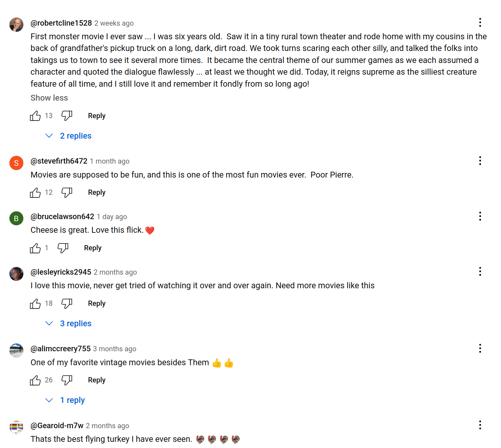Open three-dot menu on @Gearoid-m7w's comment

(x=480, y=425)
